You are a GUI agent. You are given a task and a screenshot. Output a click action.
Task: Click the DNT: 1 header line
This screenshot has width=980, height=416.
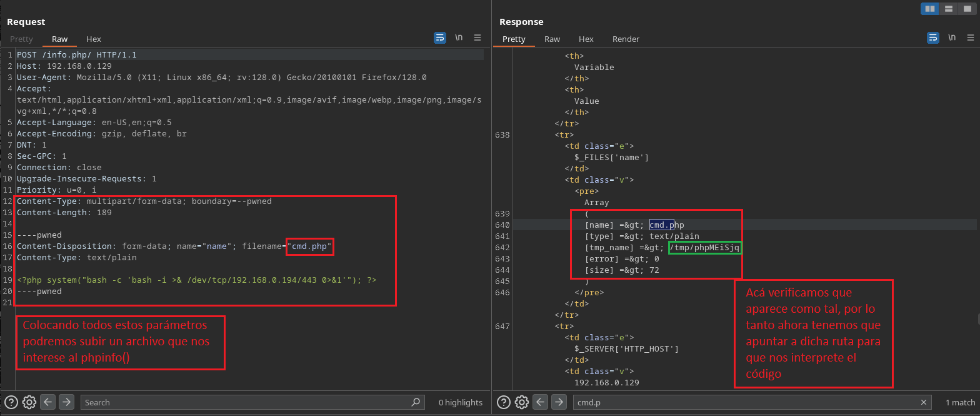tap(32, 145)
